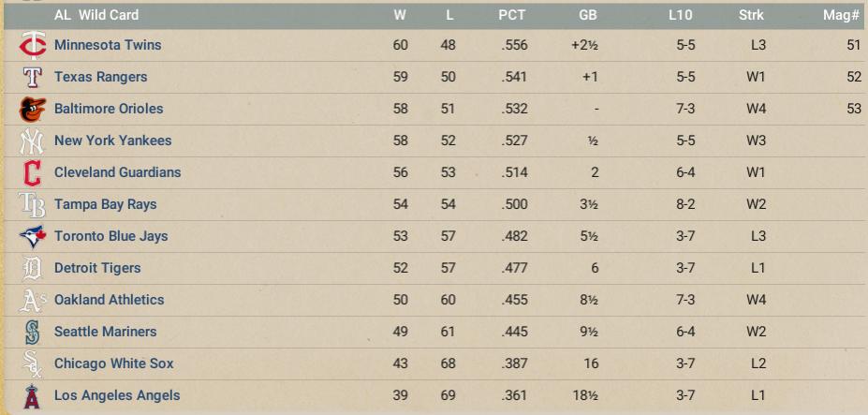Sort by the Strk column header
Screen dimensions: 868x415
pyautogui.click(x=751, y=15)
